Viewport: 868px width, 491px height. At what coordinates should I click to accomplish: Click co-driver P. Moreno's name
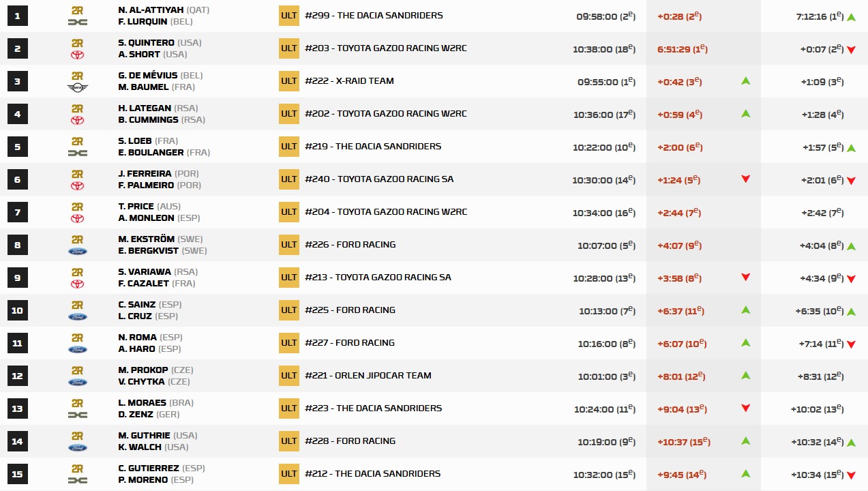tap(142, 480)
